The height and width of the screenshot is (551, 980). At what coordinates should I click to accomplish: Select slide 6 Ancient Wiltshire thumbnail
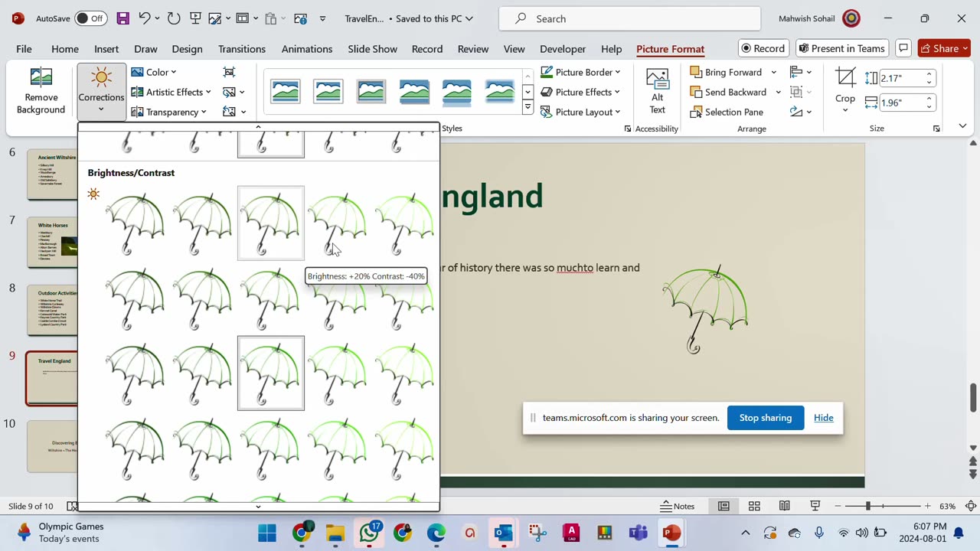click(53, 174)
